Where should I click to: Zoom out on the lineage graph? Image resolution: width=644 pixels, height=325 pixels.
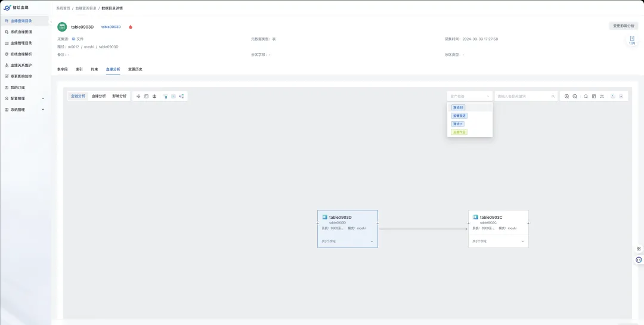pyautogui.click(x=575, y=96)
